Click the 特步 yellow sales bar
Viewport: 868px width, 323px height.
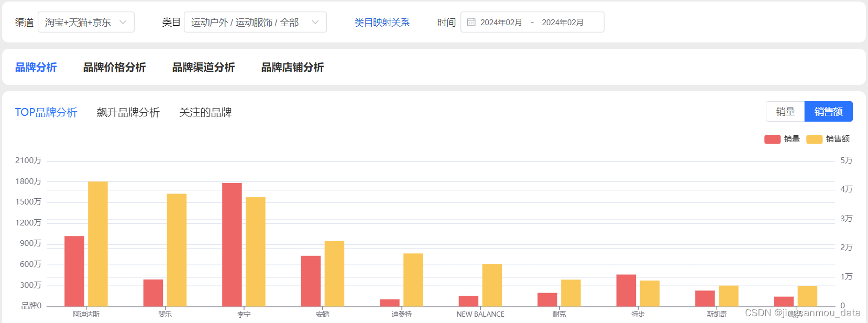(x=650, y=294)
